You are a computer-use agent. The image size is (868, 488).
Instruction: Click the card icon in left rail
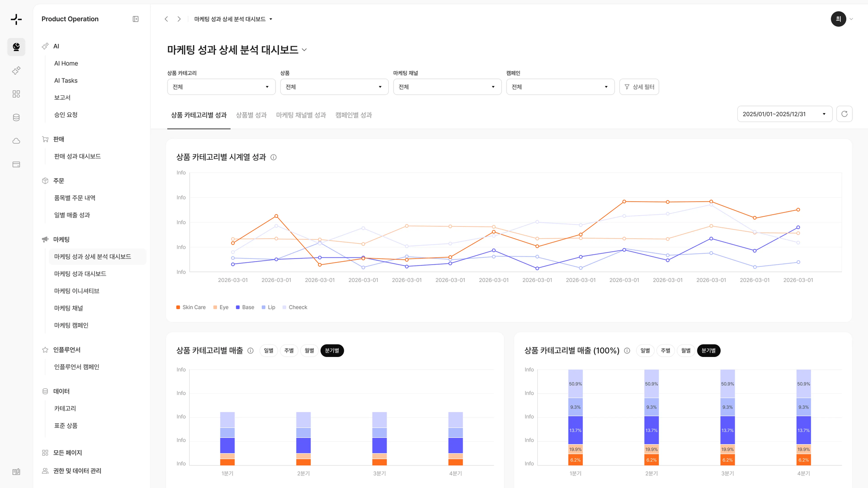coord(16,164)
